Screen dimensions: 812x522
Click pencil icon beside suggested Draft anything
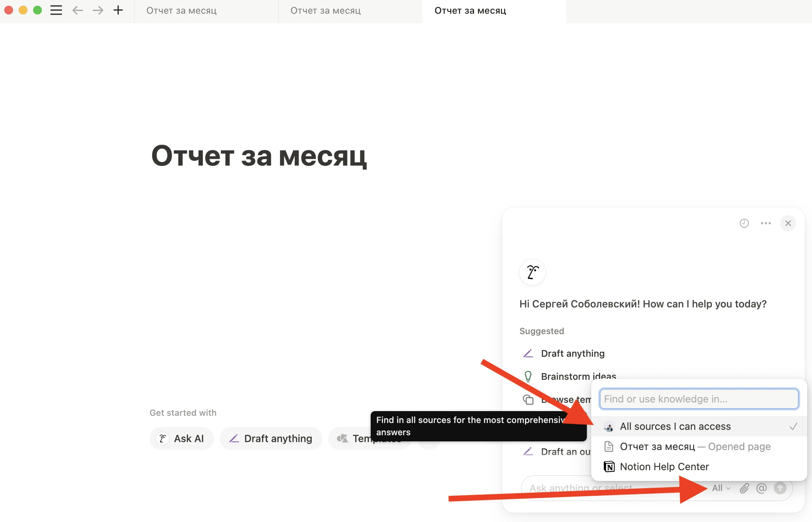(528, 354)
